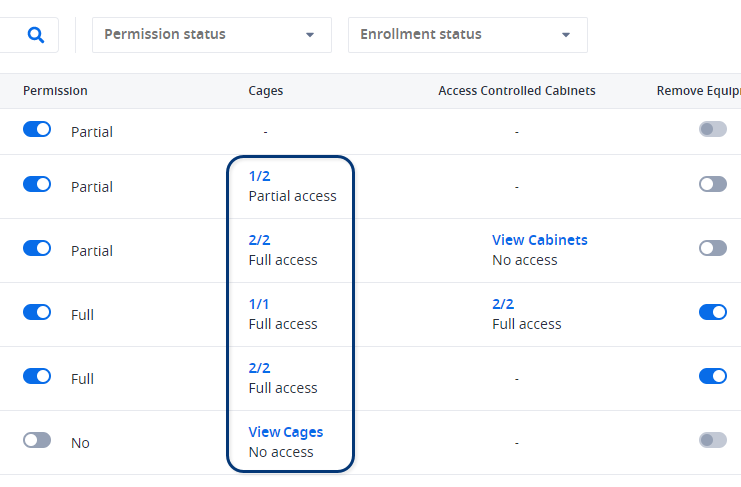Expand the Enrollment status dropdown
This screenshot has width=741, height=487.
tap(468, 35)
